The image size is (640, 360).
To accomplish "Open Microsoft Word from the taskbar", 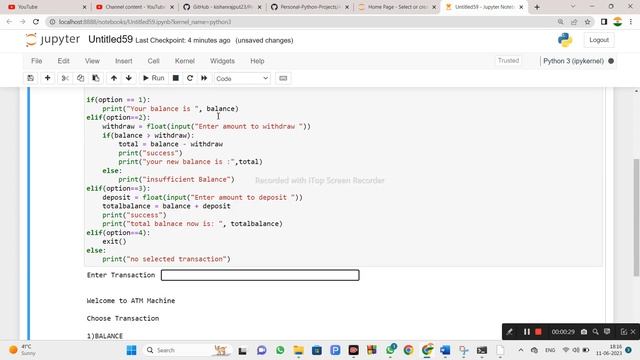I will [x=445, y=350].
